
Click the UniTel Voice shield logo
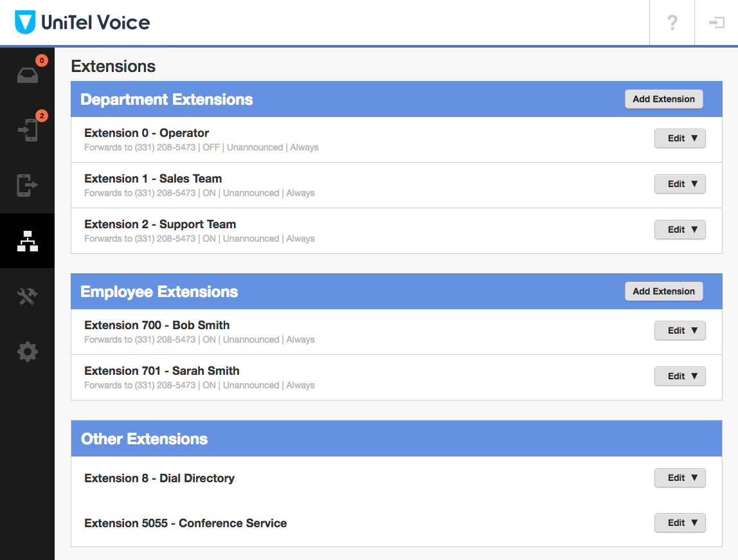pyautogui.click(x=24, y=22)
